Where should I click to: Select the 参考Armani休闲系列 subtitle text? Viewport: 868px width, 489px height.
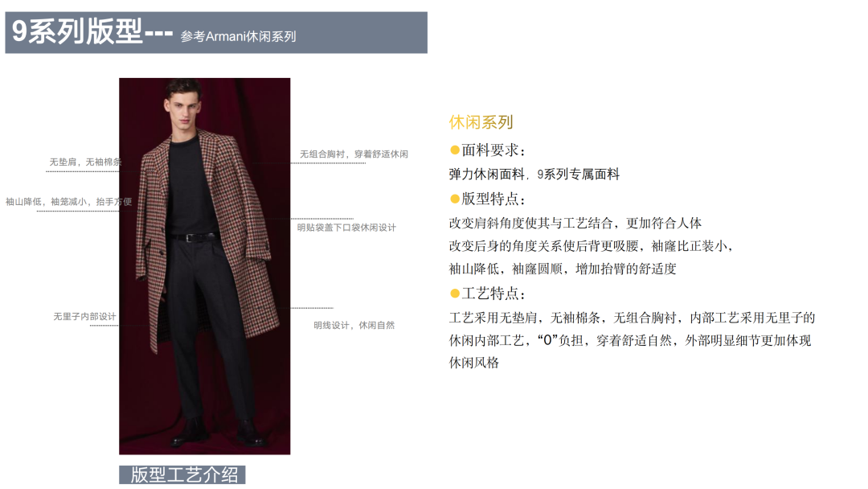coord(238,36)
